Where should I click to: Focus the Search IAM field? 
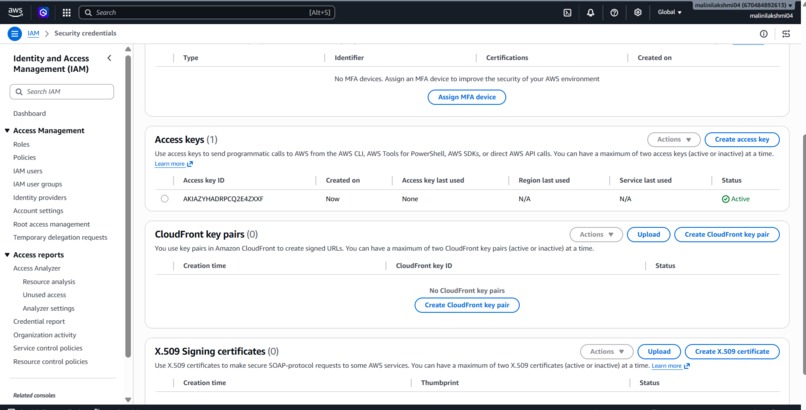point(62,91)
